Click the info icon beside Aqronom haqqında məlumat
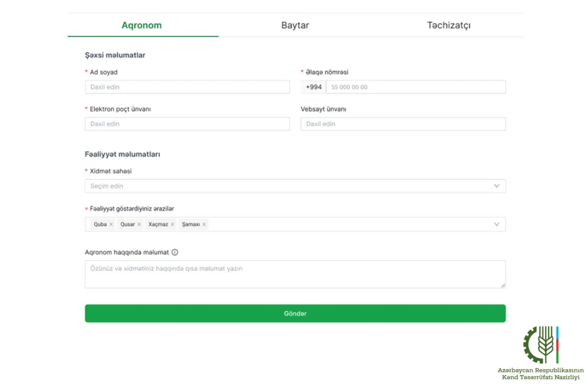Viewport: 588px width, 386px height. (x=175, y=252)
